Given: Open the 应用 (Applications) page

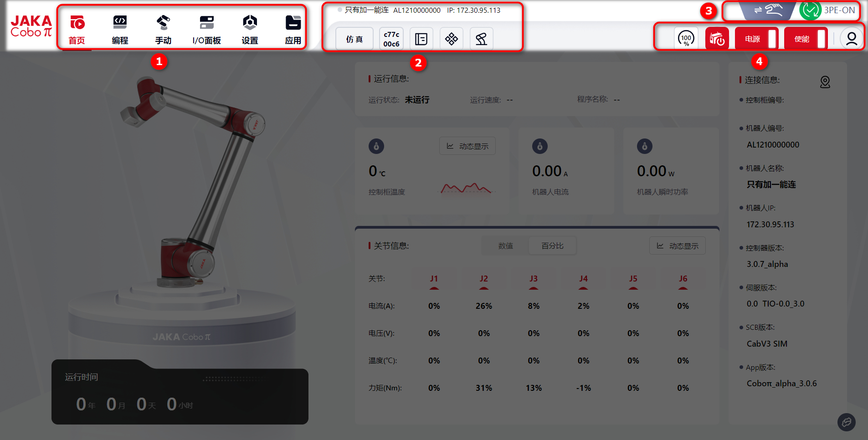Looking at the screenshot, I should pyautogui.click(x=293, y=30).
